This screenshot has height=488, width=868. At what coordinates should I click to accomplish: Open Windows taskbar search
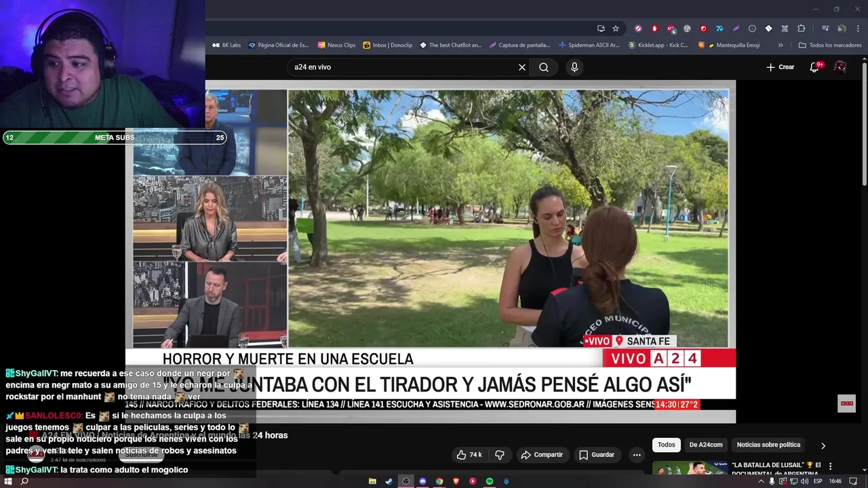point(24,481)
